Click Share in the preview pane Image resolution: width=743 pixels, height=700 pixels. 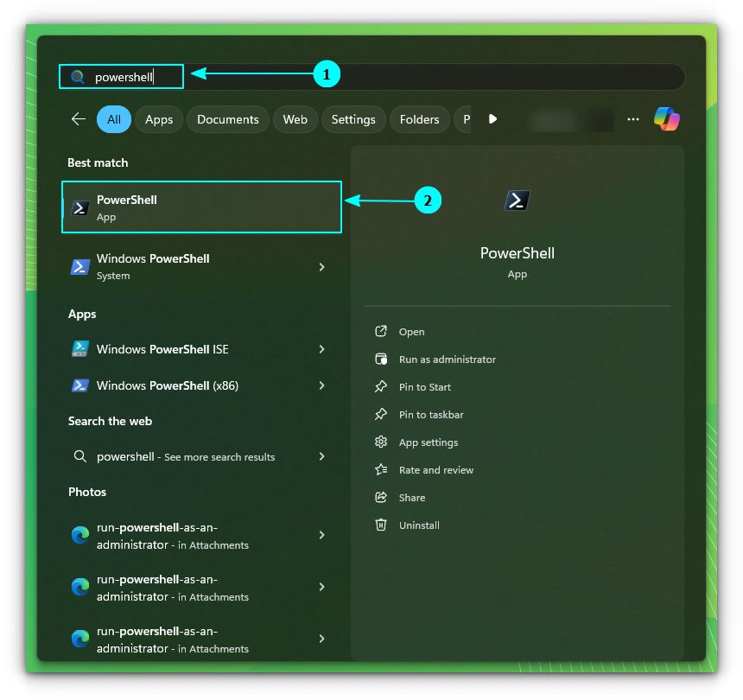[x=412, y=498]
